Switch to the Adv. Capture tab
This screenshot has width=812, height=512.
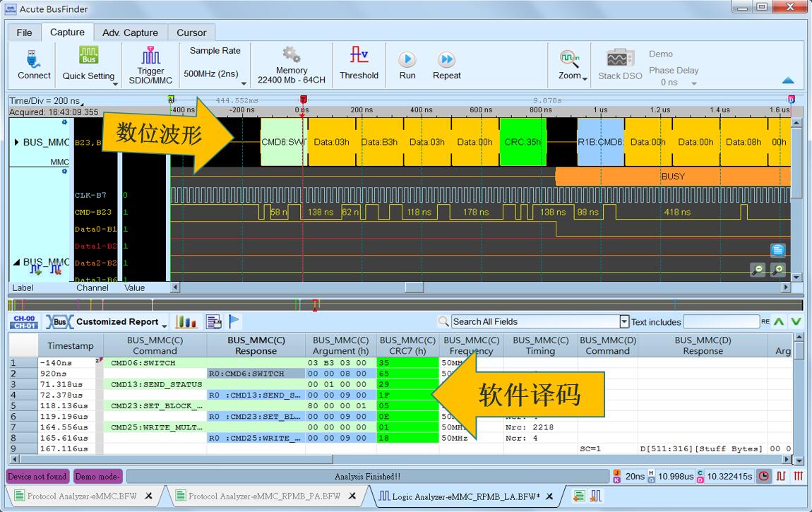coord(130,32)
